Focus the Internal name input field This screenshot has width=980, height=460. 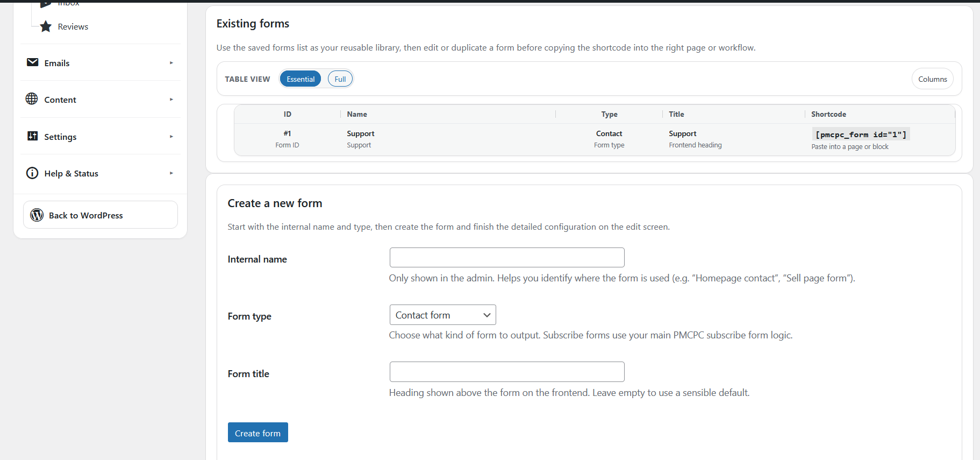pyautogui.click(x=507, y=258)
